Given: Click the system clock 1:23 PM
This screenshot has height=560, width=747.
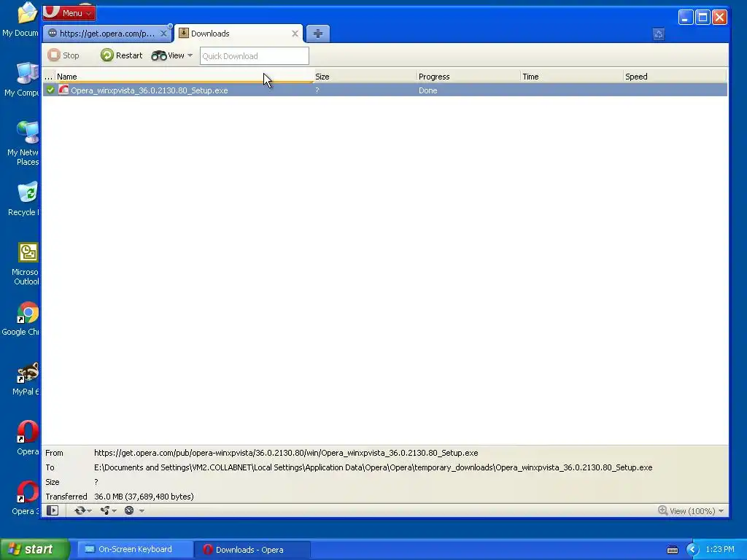Looking at the screenshot, I should click(720, 549).
